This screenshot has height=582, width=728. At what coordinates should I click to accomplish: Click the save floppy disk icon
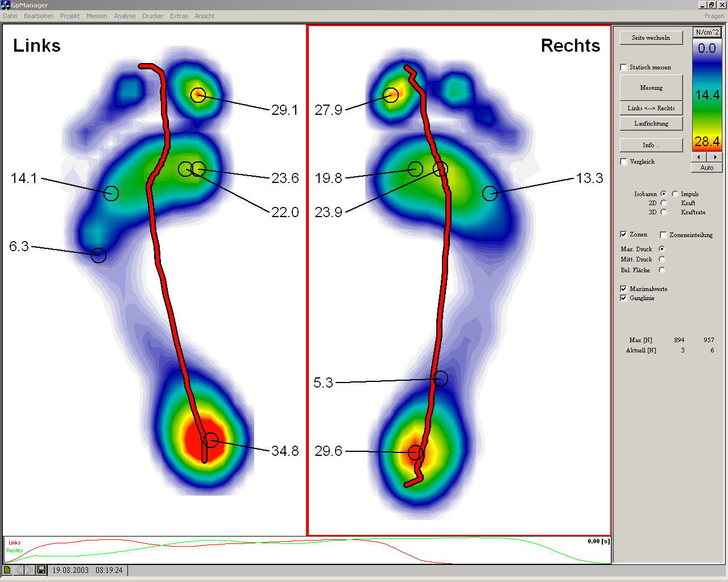[x=41, y=569]
